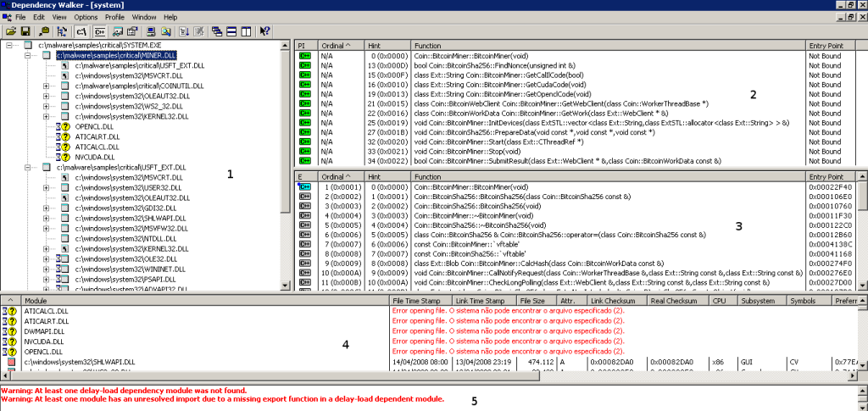Click exports pane vertical scrollbar down arrow
The image size is (868, 411).
point(863,286)
